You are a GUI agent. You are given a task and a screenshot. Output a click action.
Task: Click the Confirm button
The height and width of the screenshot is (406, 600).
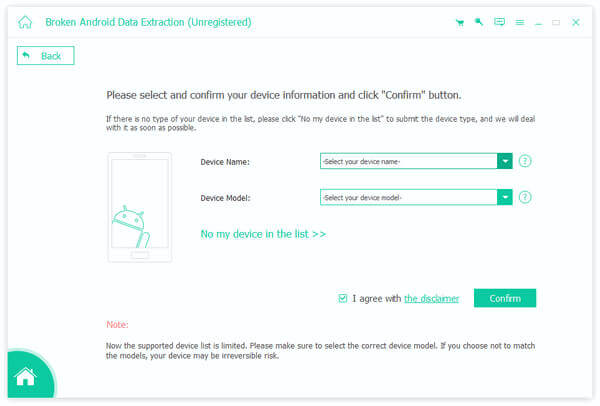505,298
